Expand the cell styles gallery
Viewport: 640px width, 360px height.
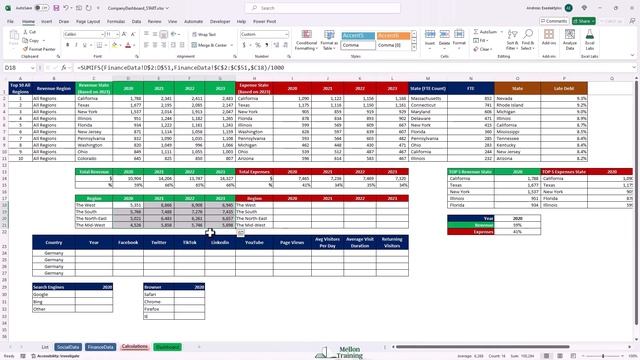point(414,47)
